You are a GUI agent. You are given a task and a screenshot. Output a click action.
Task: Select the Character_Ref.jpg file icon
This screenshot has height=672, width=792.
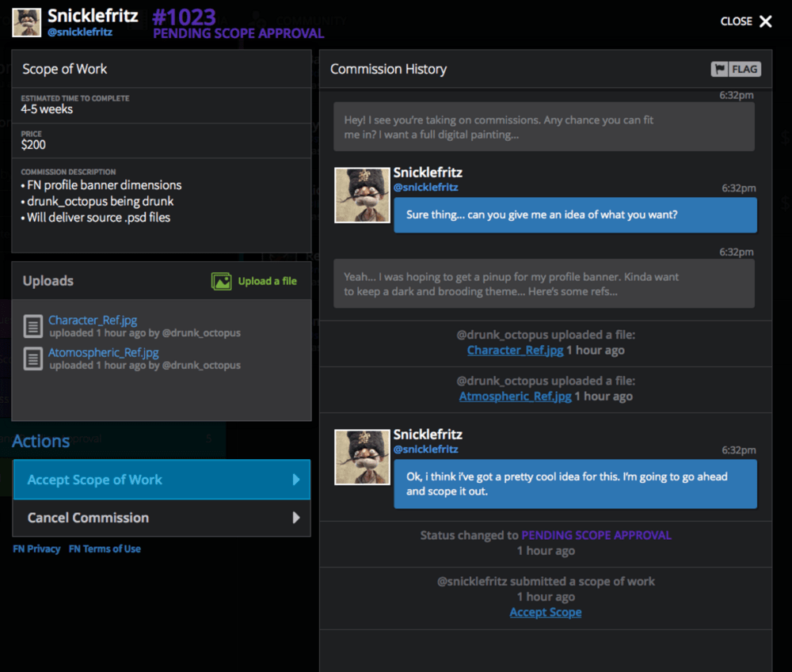[32, 326]
